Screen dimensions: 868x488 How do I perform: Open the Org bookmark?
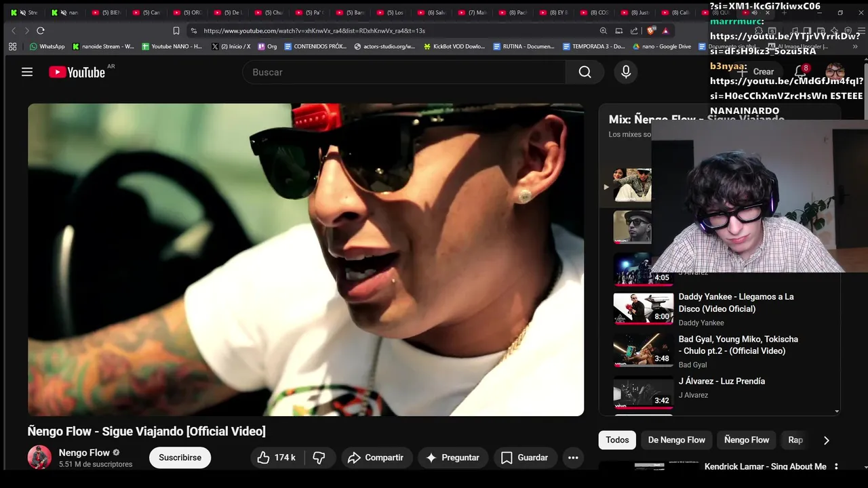click(x=267, y=47)
